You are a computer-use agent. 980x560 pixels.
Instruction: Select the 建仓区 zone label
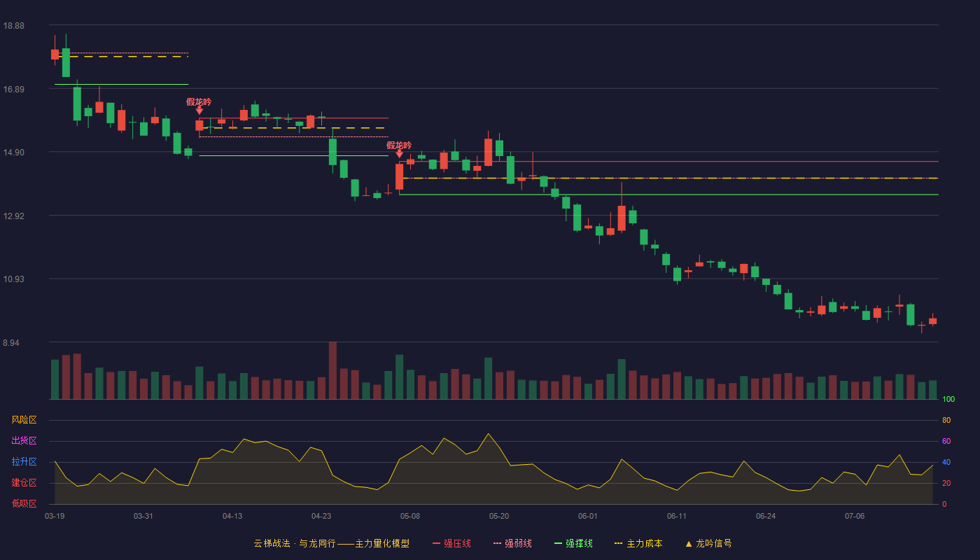pyautogui.click(x=24, y=483)
